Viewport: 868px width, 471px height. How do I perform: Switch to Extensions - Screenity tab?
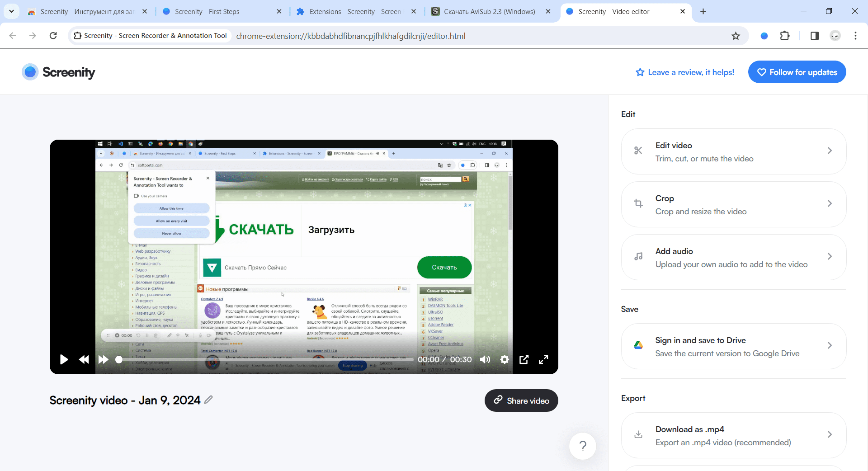[356, 12]
